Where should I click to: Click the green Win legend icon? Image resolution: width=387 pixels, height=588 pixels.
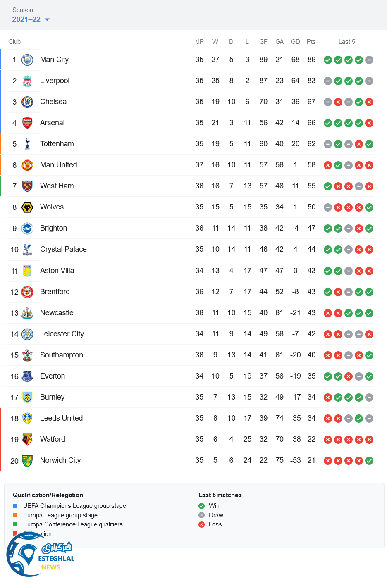[x=201, y=506]
